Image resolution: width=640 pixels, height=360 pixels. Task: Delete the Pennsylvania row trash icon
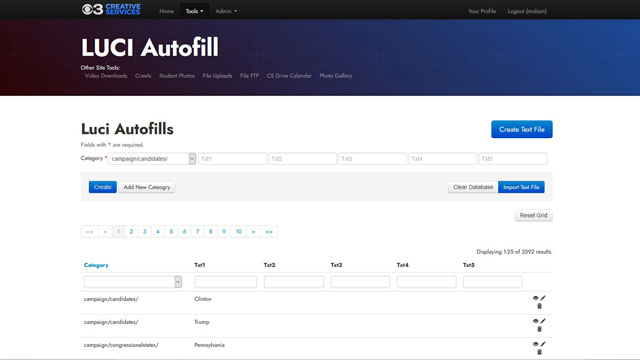(539, 351)
